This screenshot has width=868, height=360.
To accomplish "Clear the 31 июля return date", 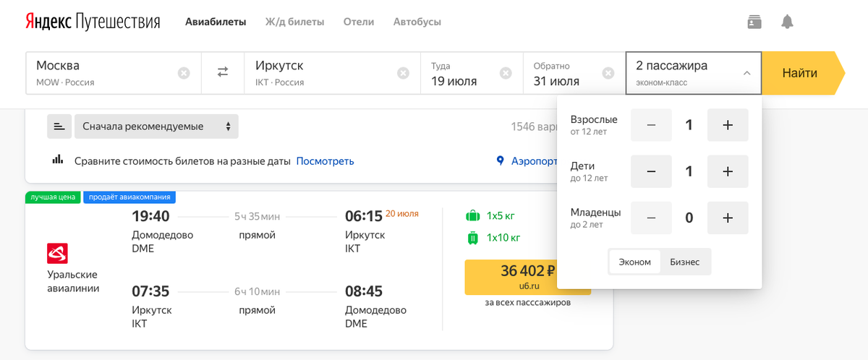I will point(608,72).
